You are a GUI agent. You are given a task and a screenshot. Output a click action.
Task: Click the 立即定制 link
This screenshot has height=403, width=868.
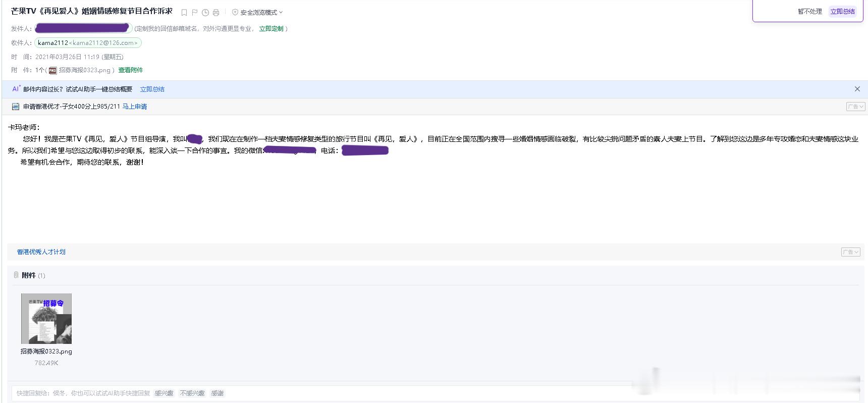[272, 29]
